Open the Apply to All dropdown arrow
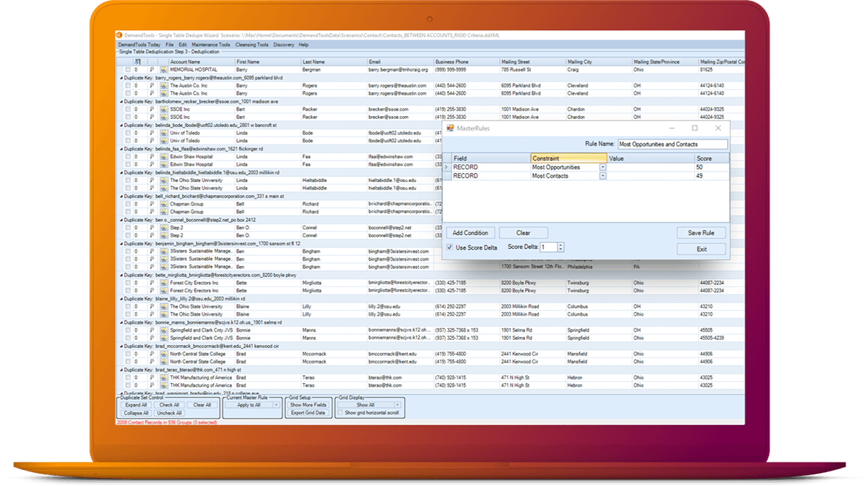The image size is (868, 486). click(275, 405)
